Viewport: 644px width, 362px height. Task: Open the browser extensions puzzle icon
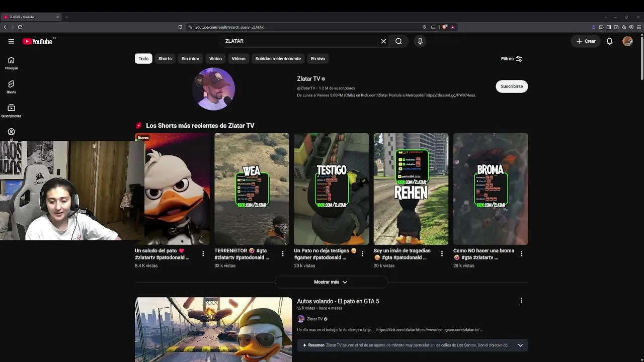pos(601,27)
